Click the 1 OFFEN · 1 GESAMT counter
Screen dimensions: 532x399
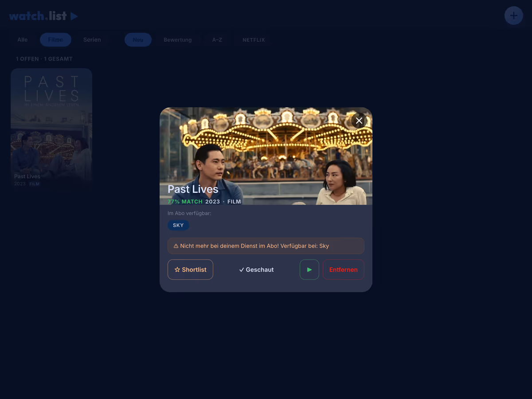[44, 59]
